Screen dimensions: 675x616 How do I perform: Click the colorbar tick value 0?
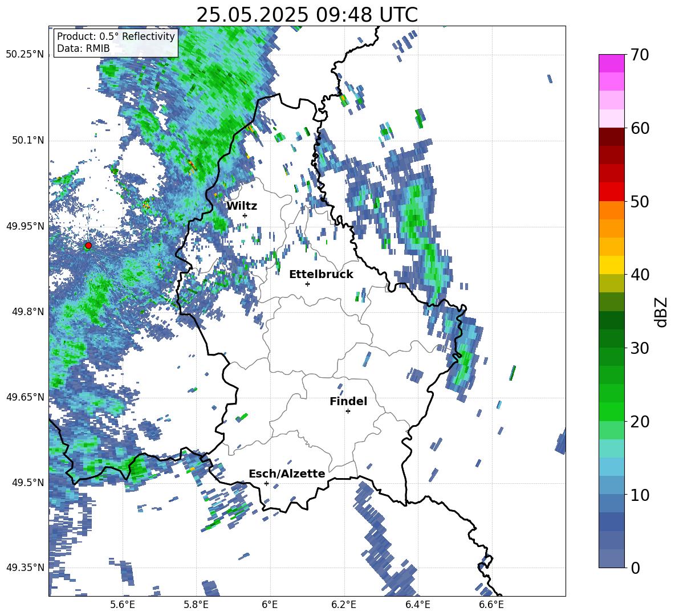point(635,568)
